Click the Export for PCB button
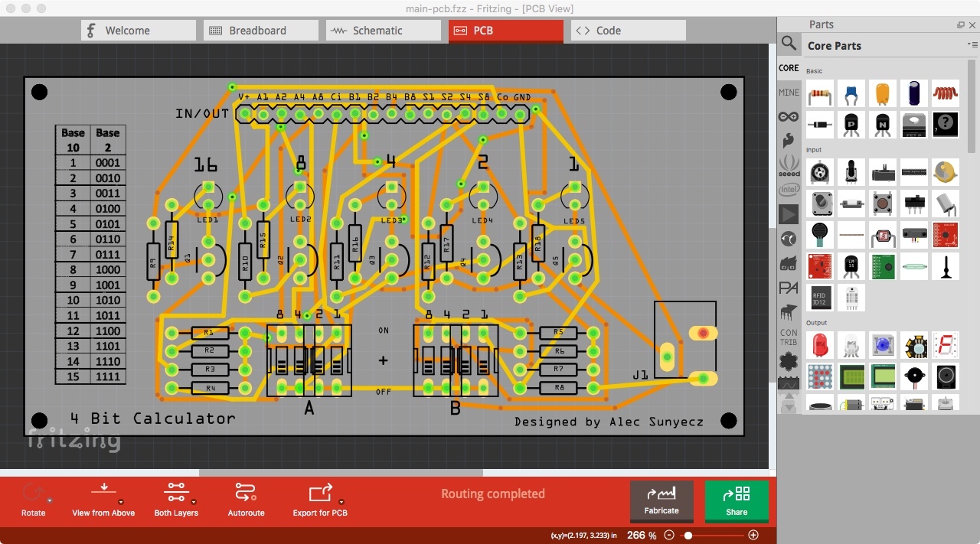This screenshot has height=544, width=980. tap(320, 500)
